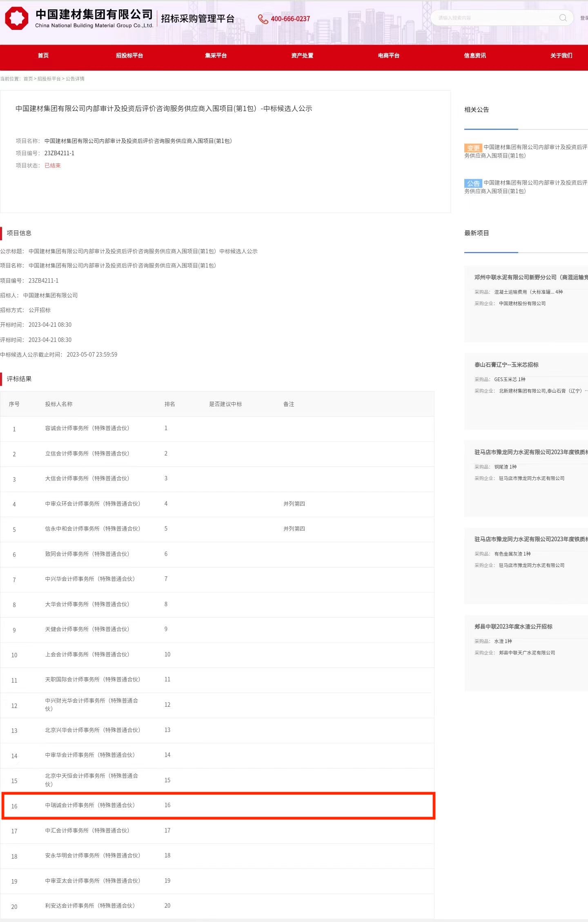Select the 立信会计师事务所 bidder row
Screen dimensions: 588x922
tap(217, 454)
